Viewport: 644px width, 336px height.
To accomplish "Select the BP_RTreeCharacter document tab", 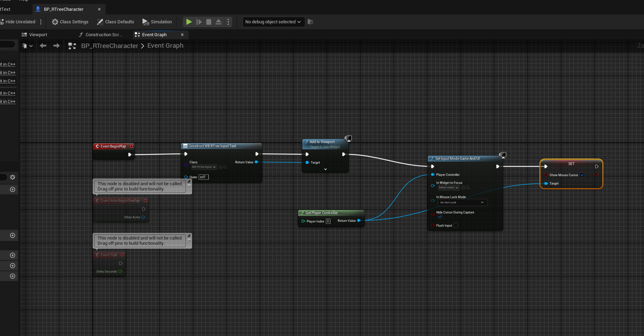I will [x=64, y=9].
